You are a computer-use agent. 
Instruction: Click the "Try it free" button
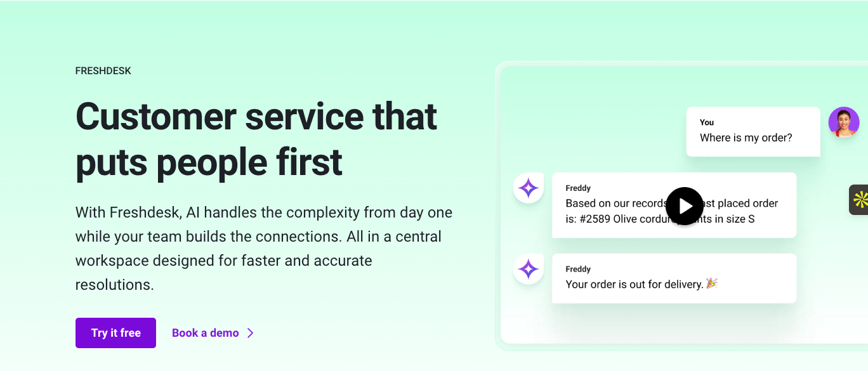[x=115, y=332]
